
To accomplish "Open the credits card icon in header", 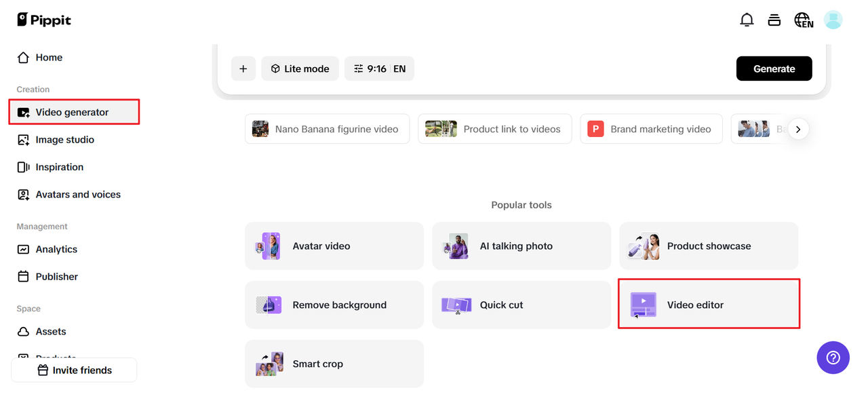I will coord(774,20).
